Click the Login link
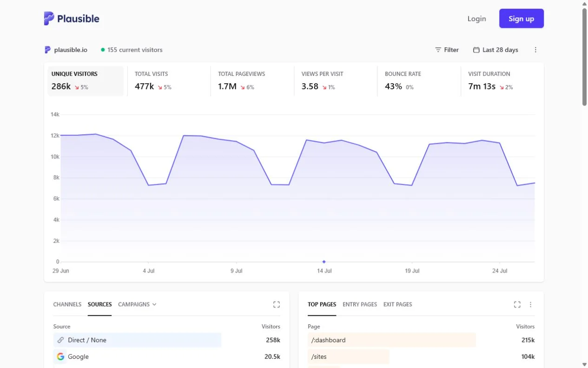This screenshot has height=368, width=588. [x=476, y=19]
